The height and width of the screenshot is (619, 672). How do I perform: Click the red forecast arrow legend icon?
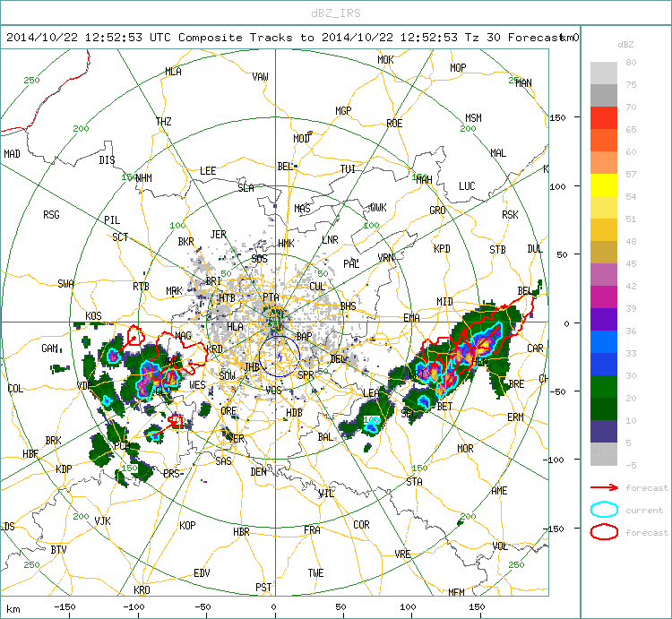tap(604, 487)
